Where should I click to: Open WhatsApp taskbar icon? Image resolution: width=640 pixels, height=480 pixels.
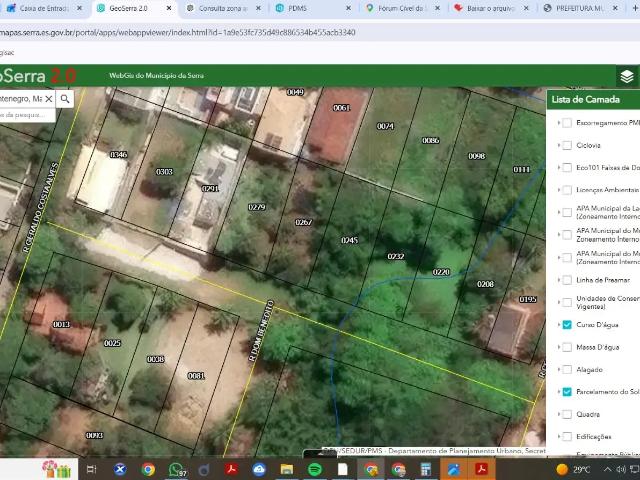[x=176, y=469]
